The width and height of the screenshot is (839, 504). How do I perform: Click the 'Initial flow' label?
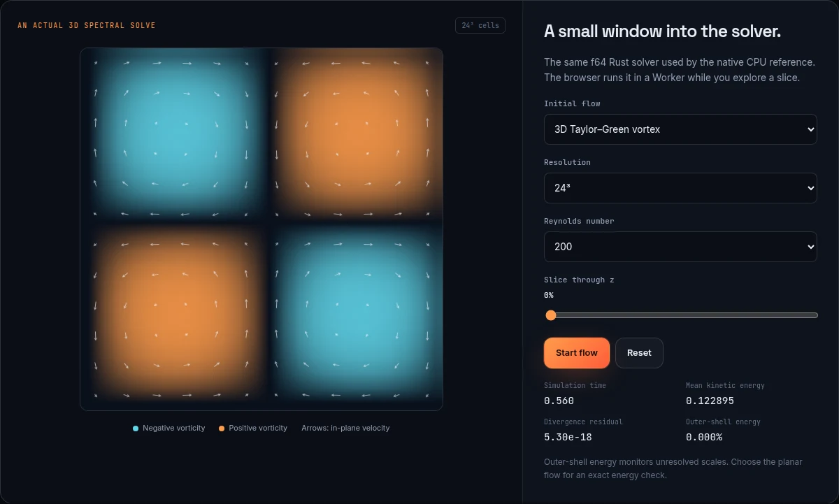(x=572, y=103)
